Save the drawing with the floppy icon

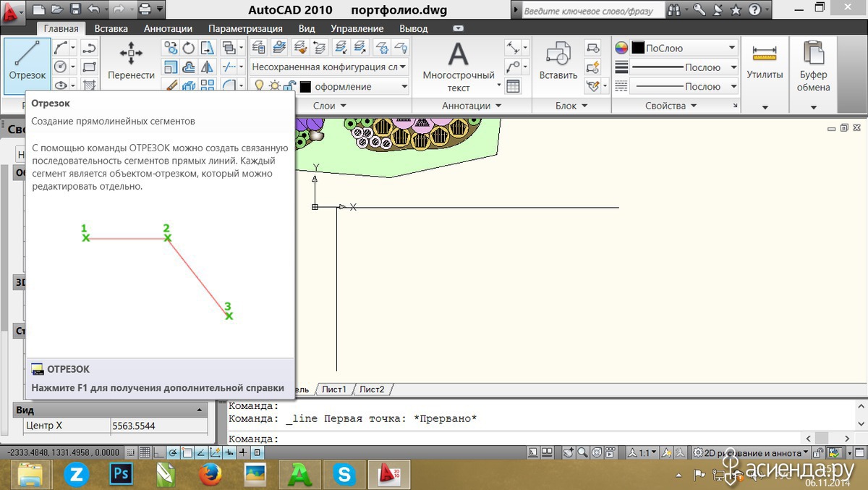[75, 10]
